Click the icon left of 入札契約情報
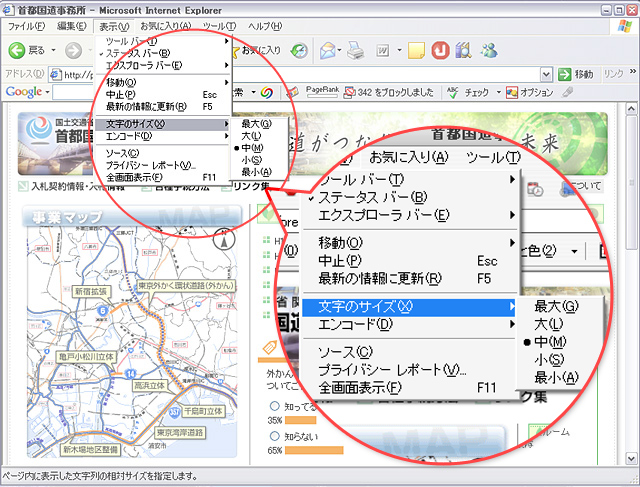Screen dimensions: 640x487 coord(23,187)
